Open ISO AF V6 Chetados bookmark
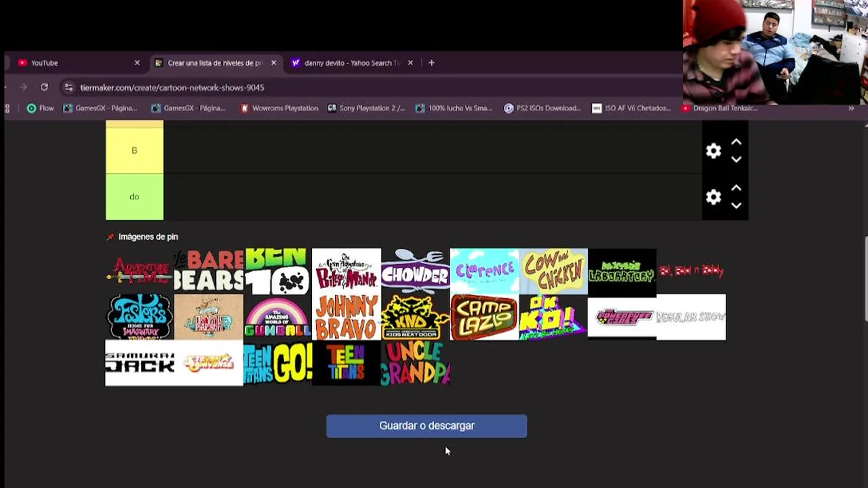The height and width of the screenshot is (488, 868). (x=631, y=108)
